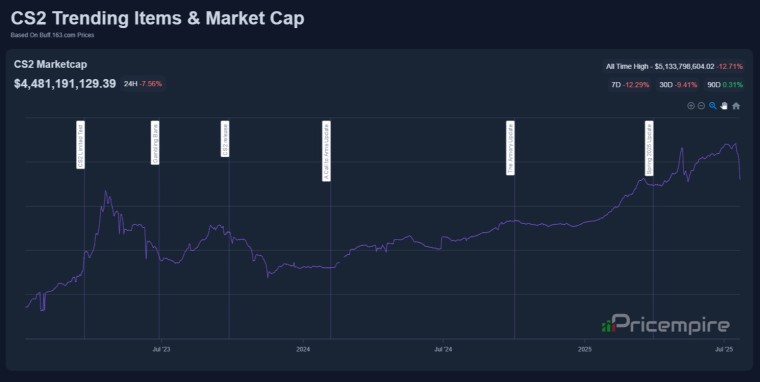Image resolution: width=760 pixels, height=382 pixels.
Task: Select the panning hand tool
Action: tap(724, 106)
